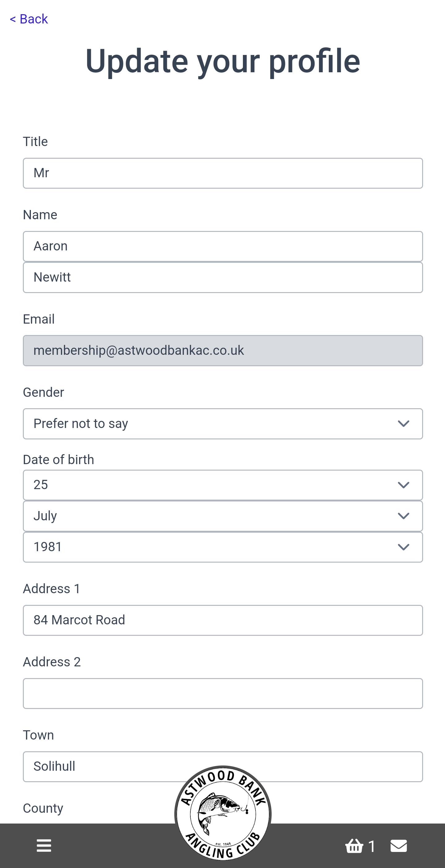Click the first name field Aaron
Screen dimensions: 445x868
click(x=223, y=246)
